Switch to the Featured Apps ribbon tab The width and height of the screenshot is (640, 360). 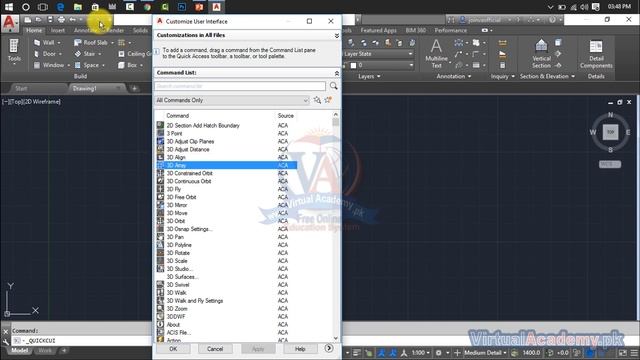point(378,30)
